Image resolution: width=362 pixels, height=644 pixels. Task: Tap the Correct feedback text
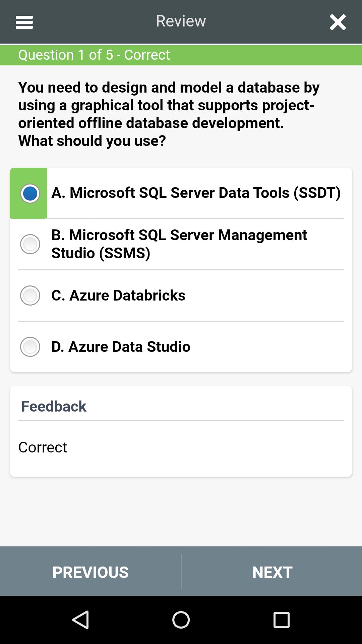coord(43,447)
